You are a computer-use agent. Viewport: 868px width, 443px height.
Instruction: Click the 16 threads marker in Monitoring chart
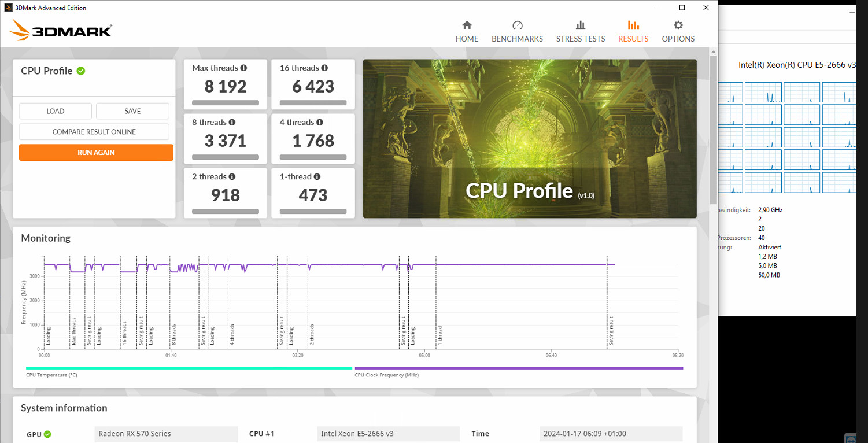(x=124, y=334)
